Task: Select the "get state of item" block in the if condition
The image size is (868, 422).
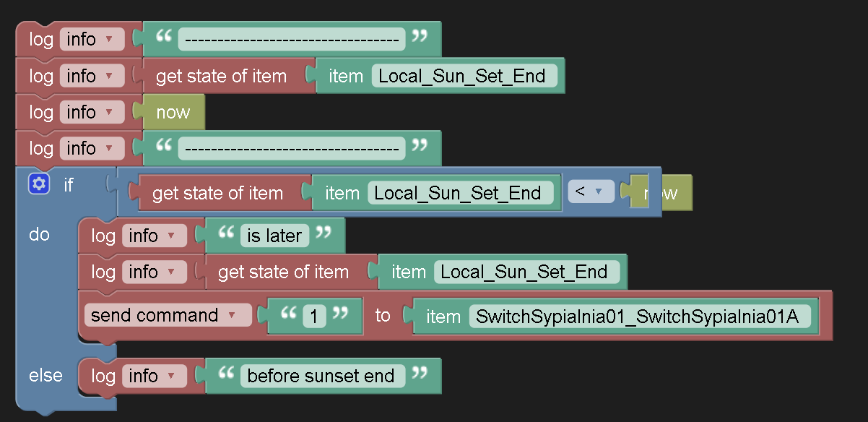Action: click(x=217, y=192)
